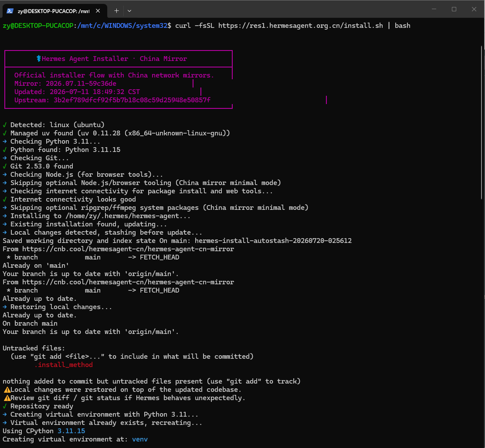Click the red .install_method filename
The width and height of the screenshot is (485, 448).
pos(64,365)
